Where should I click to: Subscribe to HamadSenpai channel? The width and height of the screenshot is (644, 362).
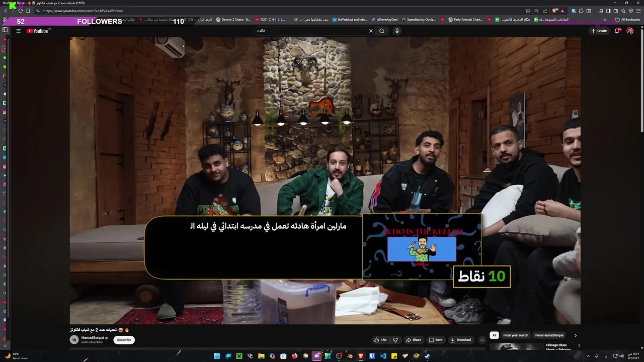[124, 340]
